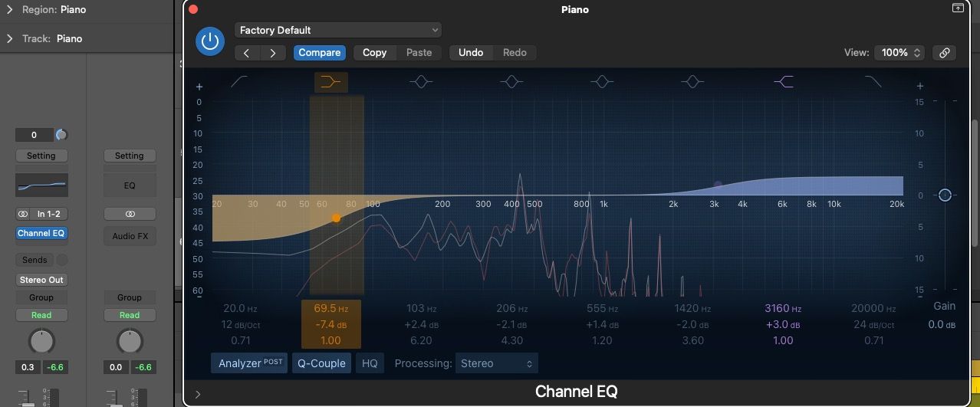The width and height of the screenshot is (980, 407).
Task: Open the Read automation mode on Piano strip
Action: [x=41, y=315]
